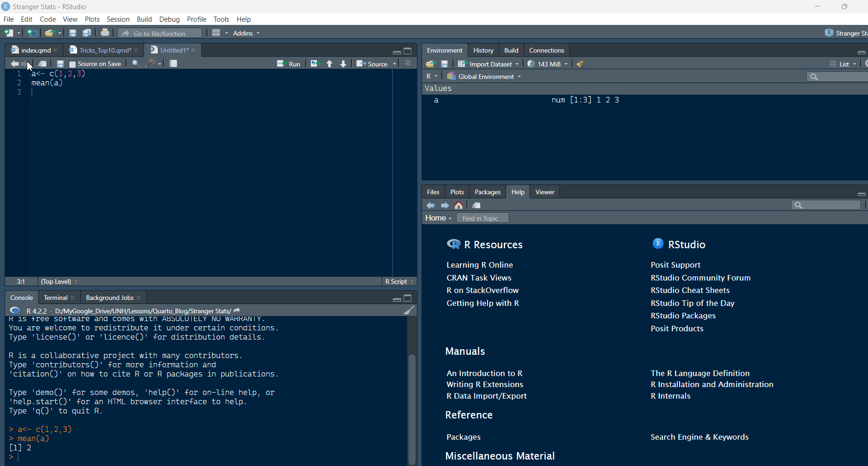The width and height of the screenshot is (868, 466).
Task: Switch the List view dropdown
Action: [843, 64]
